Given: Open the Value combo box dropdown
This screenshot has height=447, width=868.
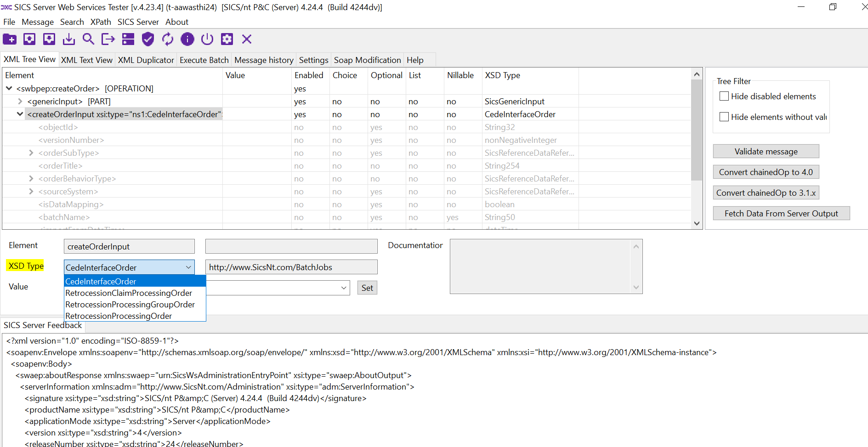Looking at the screenshot, I should click(x=343, y=288).
